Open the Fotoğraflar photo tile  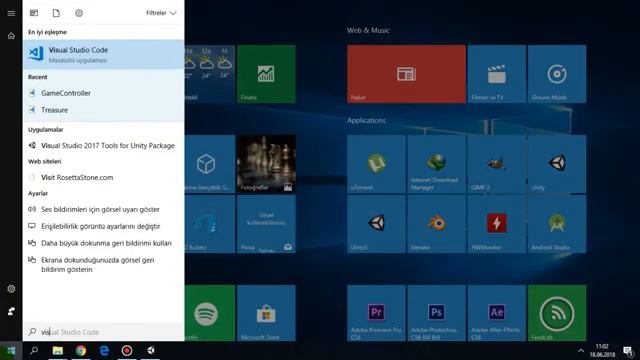tap(266, 164)
